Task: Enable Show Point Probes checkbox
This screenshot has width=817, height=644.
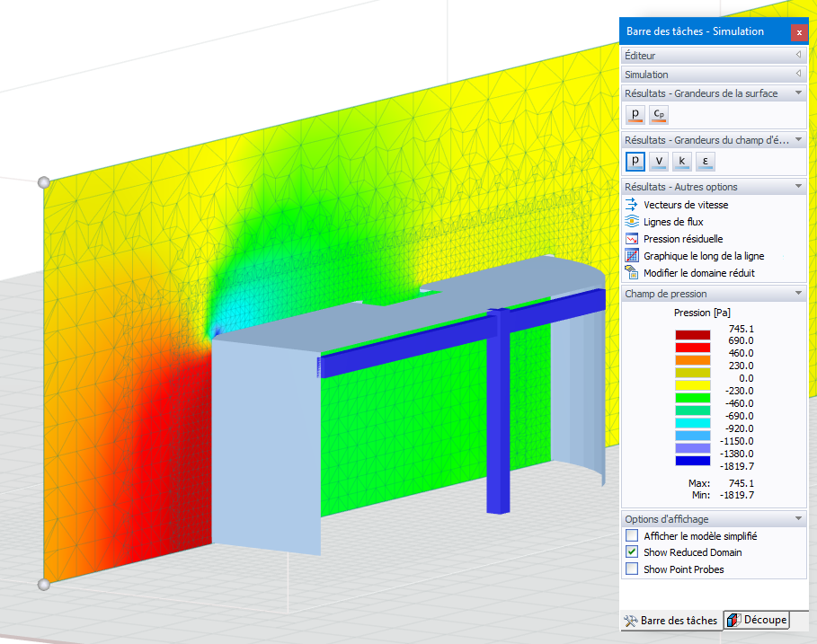Action: pyautogui.click(x=632, y=569)
